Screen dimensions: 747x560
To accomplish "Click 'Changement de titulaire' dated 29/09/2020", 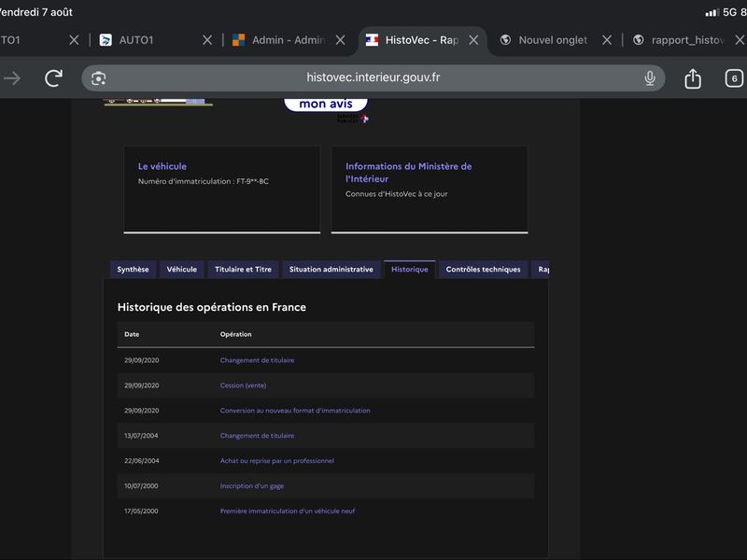I will [257, 360].
